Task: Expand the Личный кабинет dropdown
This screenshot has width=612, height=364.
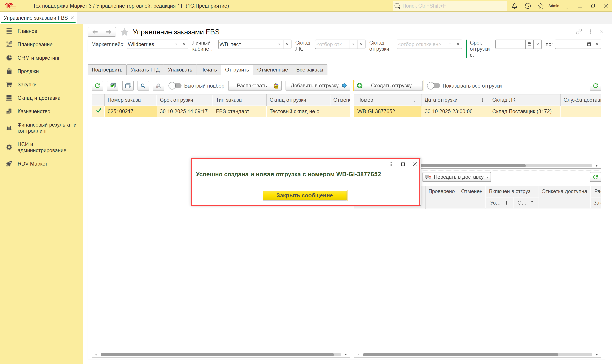Action: pos(279,44)
